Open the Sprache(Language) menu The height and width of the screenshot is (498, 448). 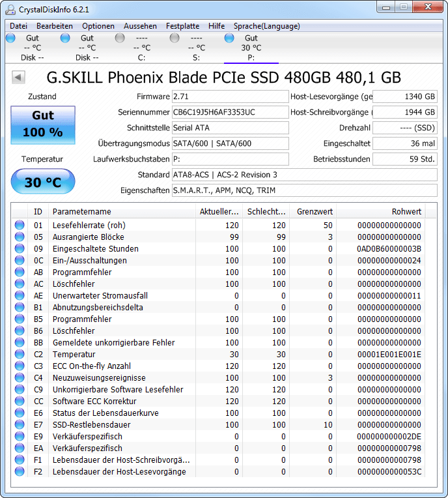click(x=267, y=26)
